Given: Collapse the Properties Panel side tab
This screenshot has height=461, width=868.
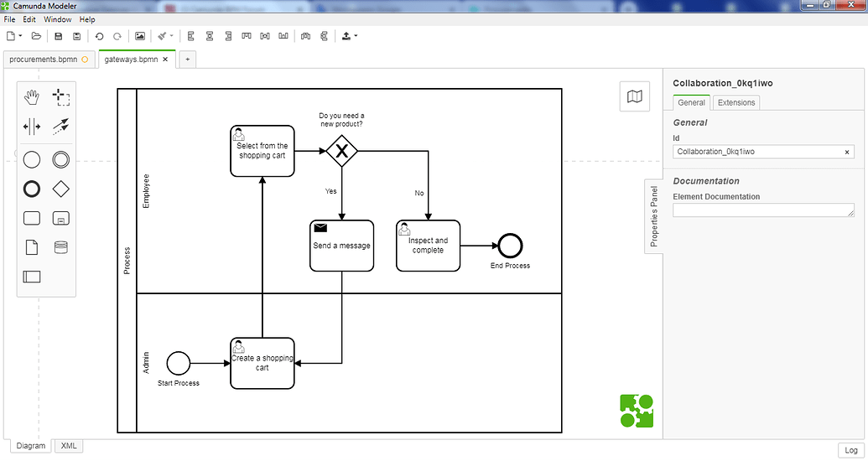Looking at the screenshot, I should 654,215.
